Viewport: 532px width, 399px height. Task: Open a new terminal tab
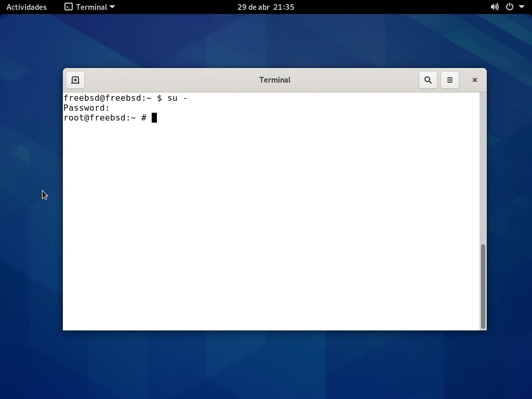pyautogui.click(x=75, y=80)
